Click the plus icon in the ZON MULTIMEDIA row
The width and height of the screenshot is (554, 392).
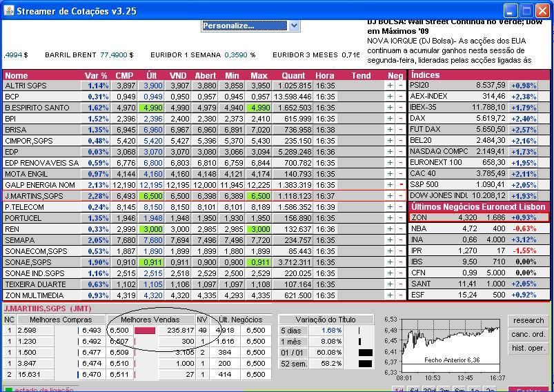coord(390,295)
